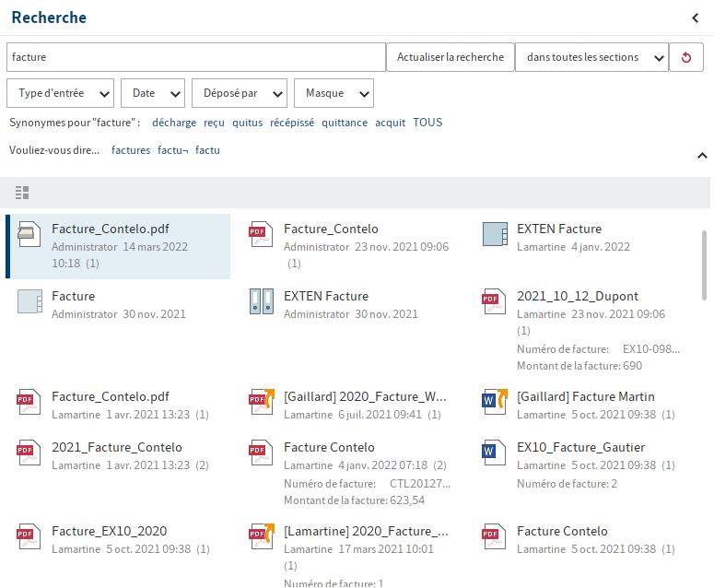Click 'Montant de la facture: 623,54' text
Image resolution: width=714 pixels, height=588 pixels.
pyautogui.click(x=355, y=500)
